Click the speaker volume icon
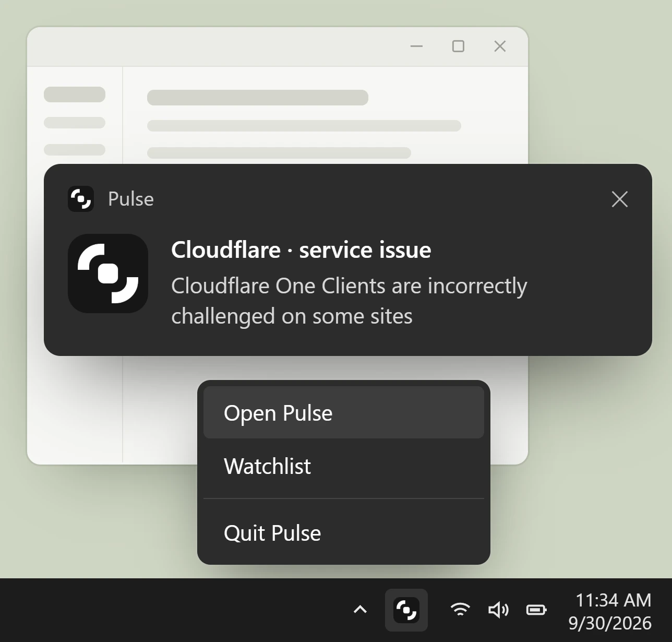 pos(498,610)
